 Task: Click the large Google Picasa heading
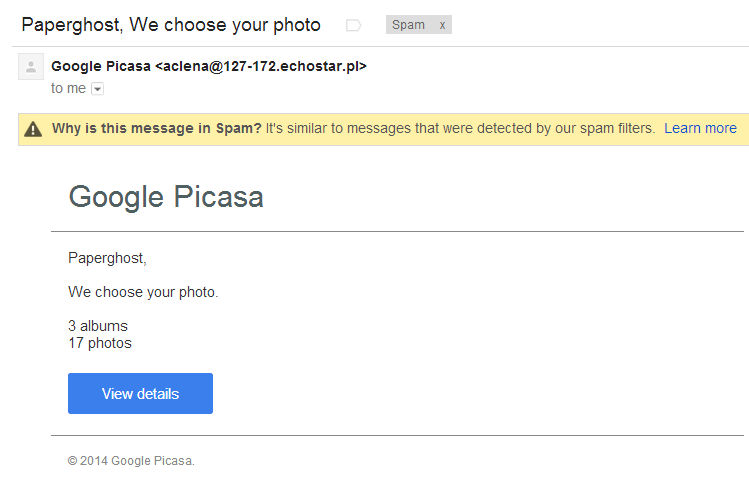[x=165, y=196]
